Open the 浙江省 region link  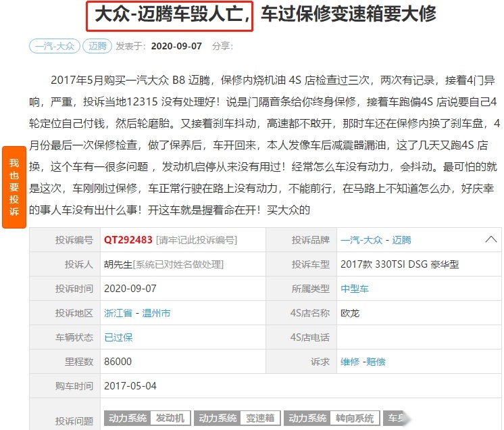tap(118, 313)
